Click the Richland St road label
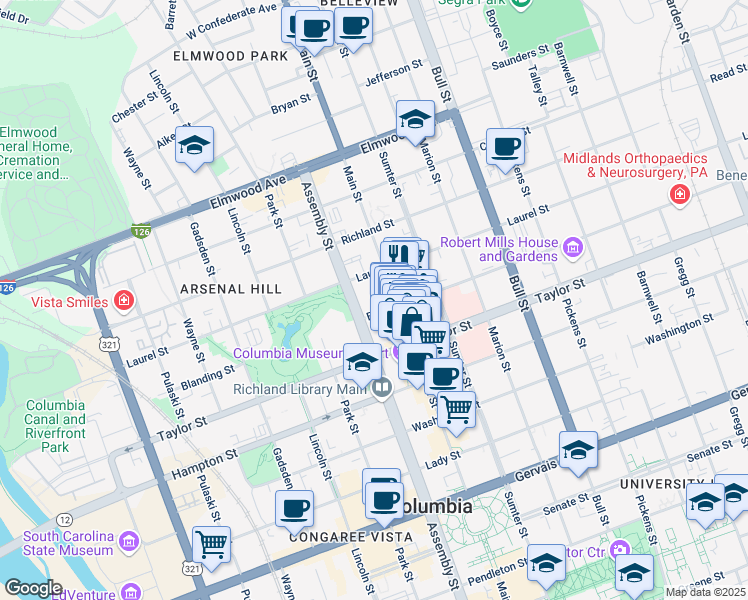 coord(368,231)
